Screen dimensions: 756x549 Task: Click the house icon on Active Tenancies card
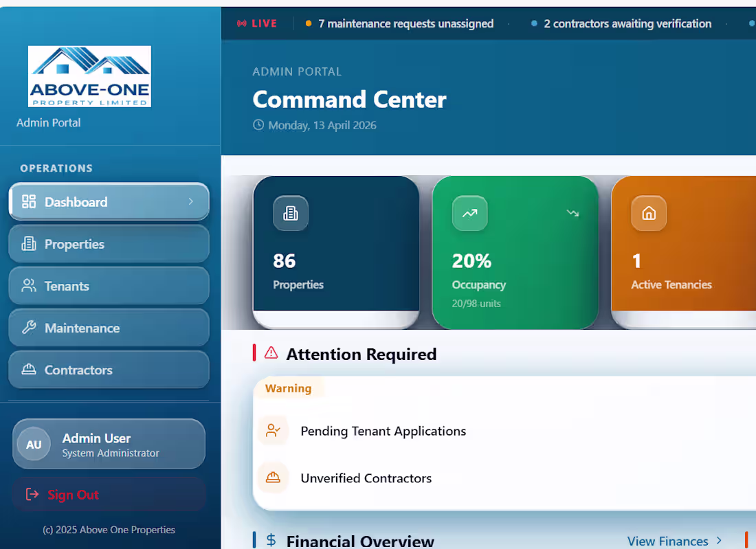[x=649, y=213]
